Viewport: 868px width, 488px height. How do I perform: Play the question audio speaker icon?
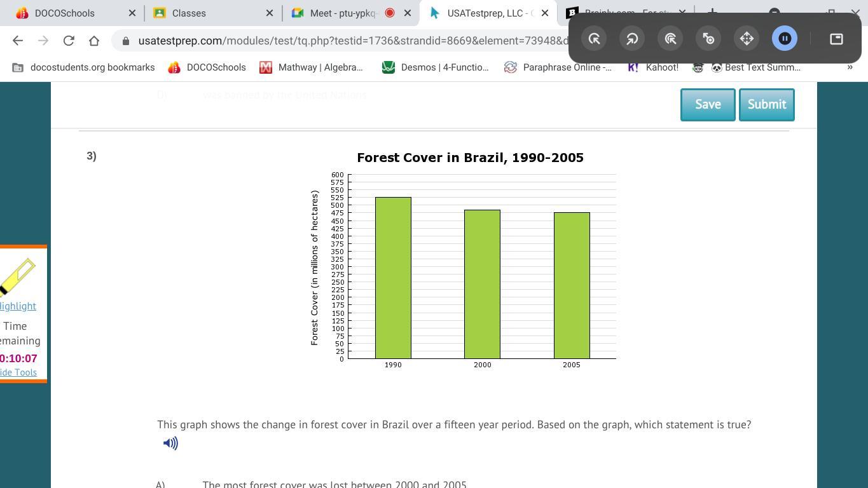[170, 443]
